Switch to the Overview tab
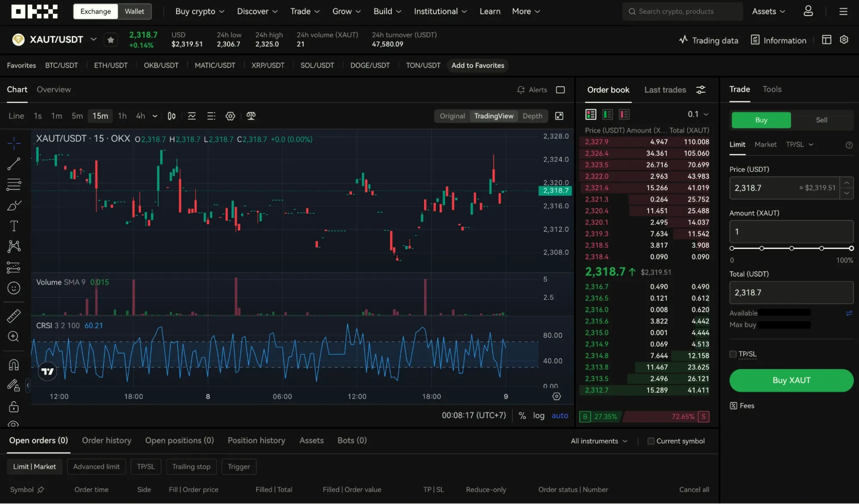The height and width of the screenshot is (504, 859). 54,89
